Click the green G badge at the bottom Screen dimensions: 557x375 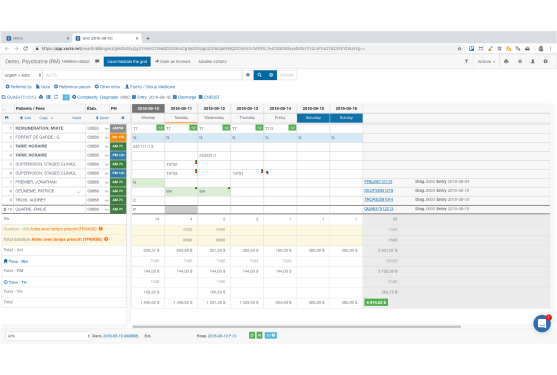point(252,335)
